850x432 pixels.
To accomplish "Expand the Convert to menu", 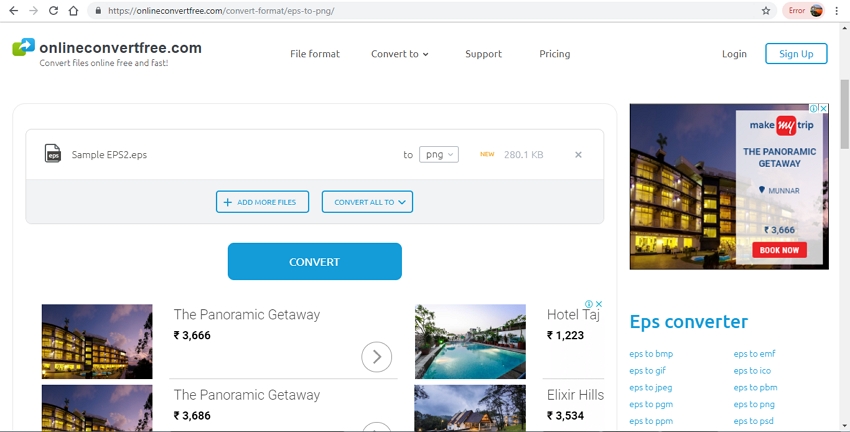I will point(399,54).
